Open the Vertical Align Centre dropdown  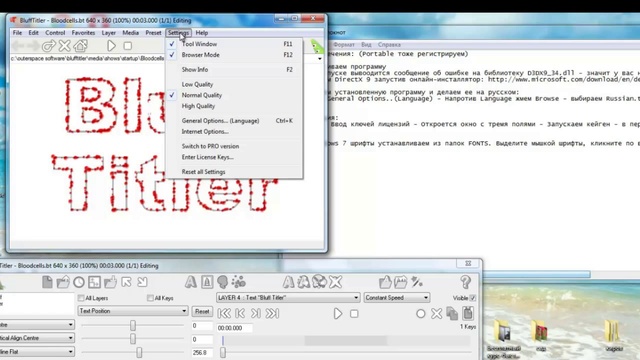[37, 338]
